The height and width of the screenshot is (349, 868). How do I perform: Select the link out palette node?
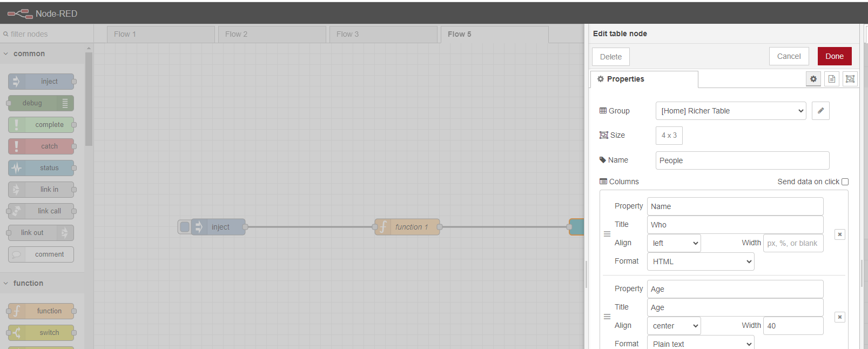[41, 233]
